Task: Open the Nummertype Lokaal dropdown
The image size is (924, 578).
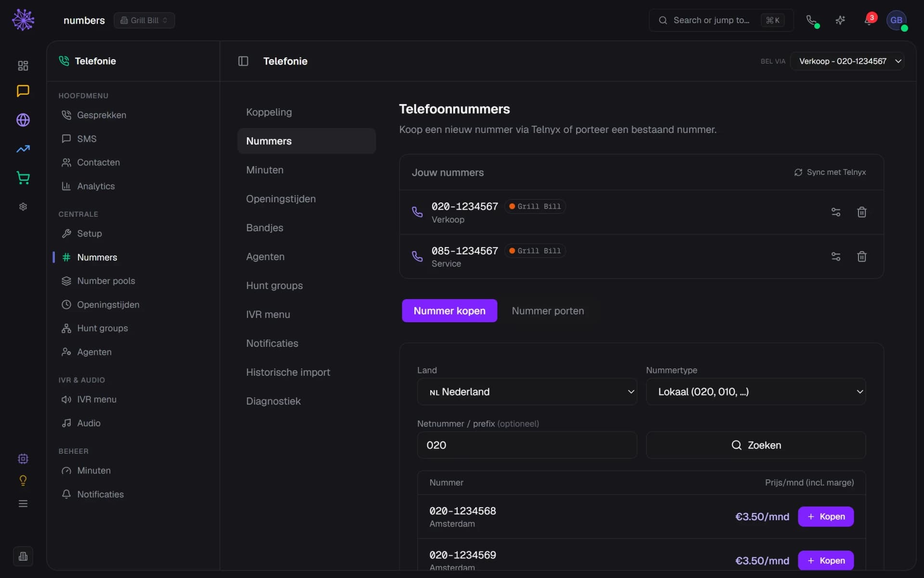Action: click(756, 392)
